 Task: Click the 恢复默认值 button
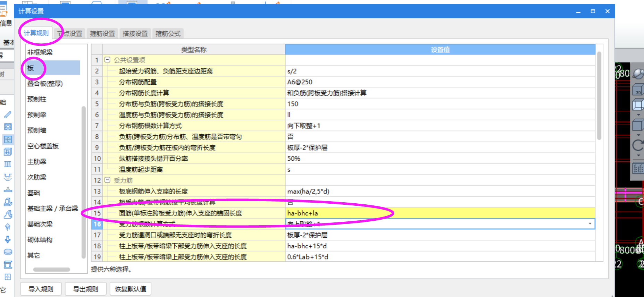pyautogui.click(x=131, y=289)
